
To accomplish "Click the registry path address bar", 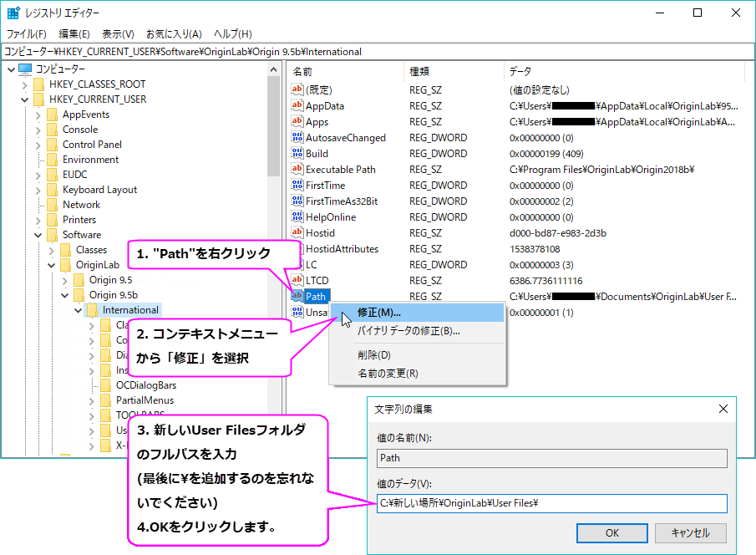I will [378, 52].
